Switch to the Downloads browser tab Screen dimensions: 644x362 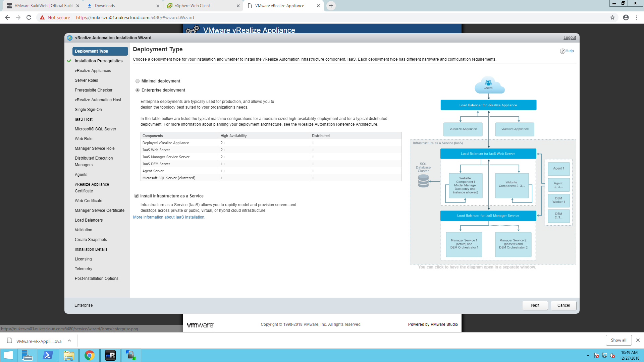click(x=123, y=6)
